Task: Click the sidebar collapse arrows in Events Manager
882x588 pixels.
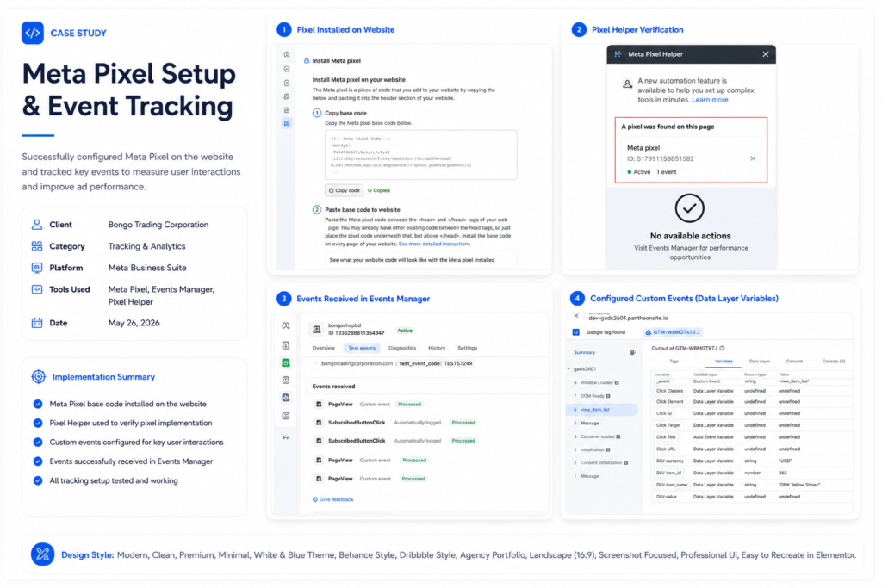Action: click(x=286, y=437)
